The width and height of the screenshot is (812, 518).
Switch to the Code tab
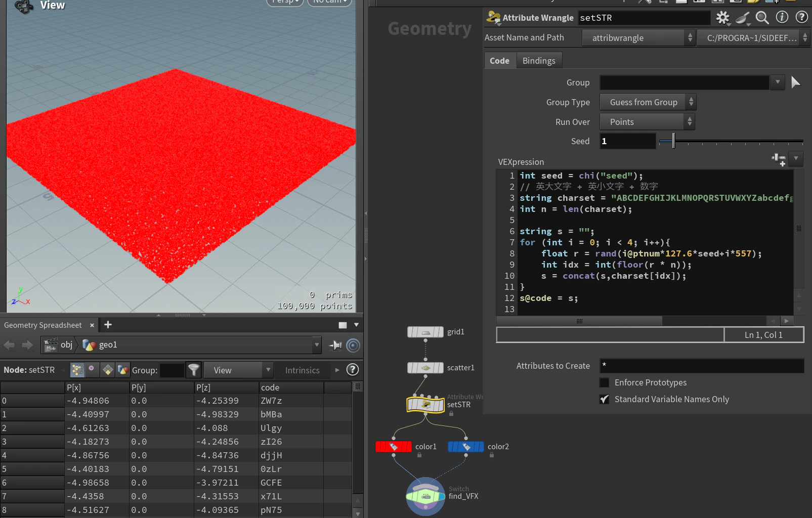(x=499, y=61)
